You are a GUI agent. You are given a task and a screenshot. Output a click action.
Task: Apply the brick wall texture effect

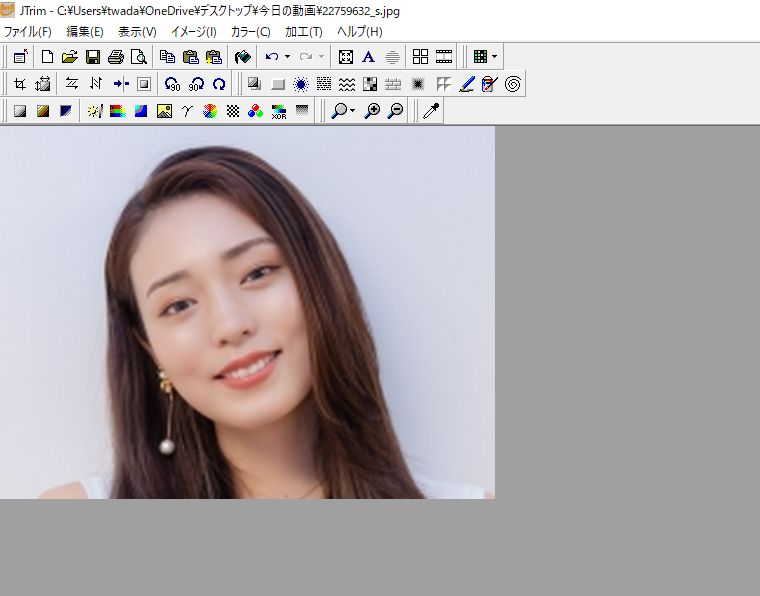coord(393,84)
